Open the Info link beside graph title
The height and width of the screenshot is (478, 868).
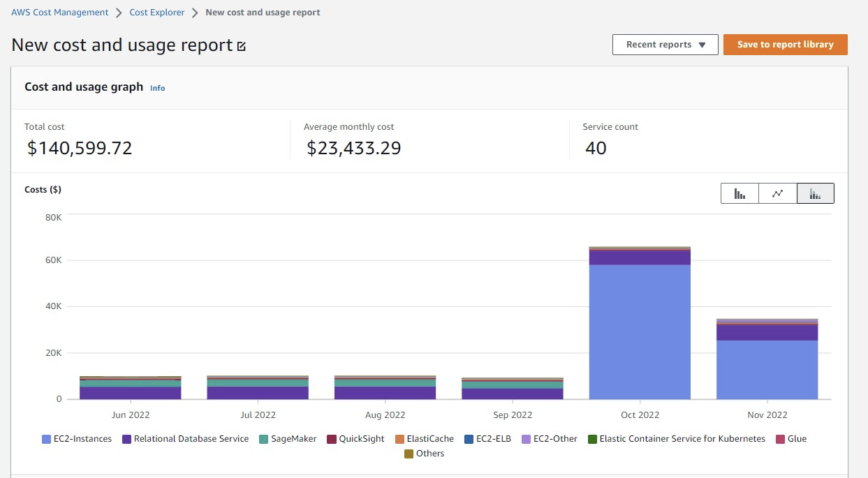158,88
